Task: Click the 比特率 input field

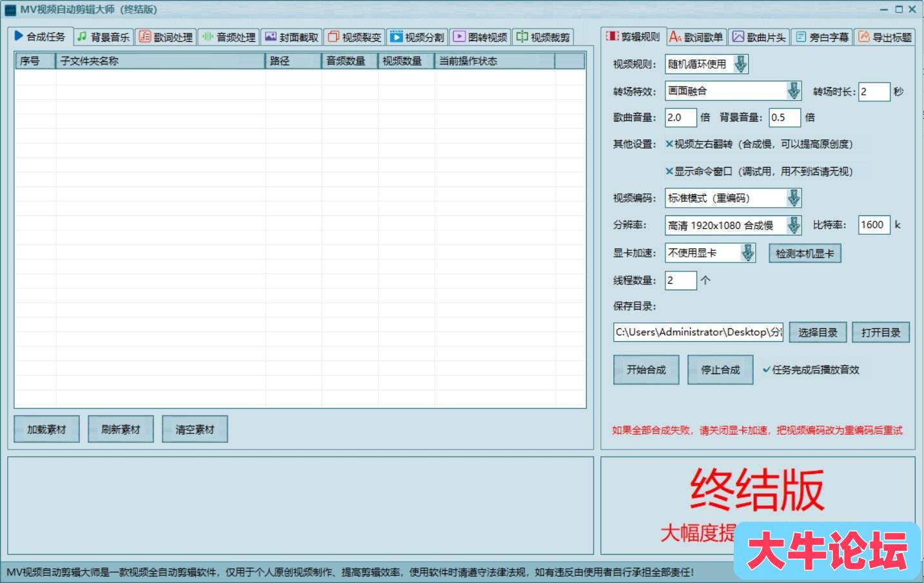Action: [874, 224]
